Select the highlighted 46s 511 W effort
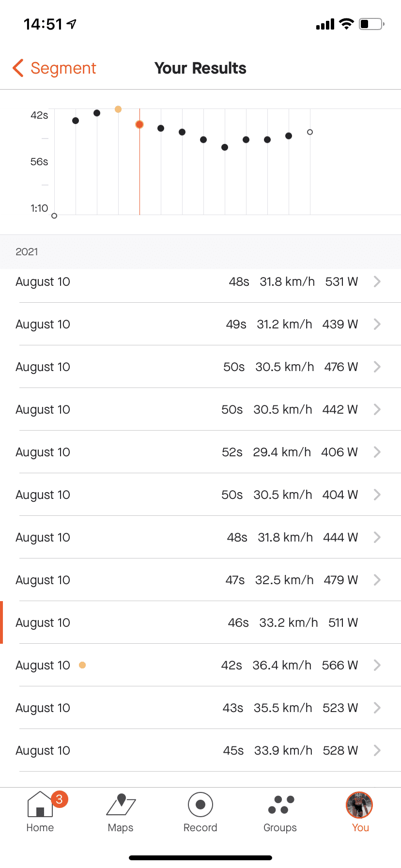 200,622
